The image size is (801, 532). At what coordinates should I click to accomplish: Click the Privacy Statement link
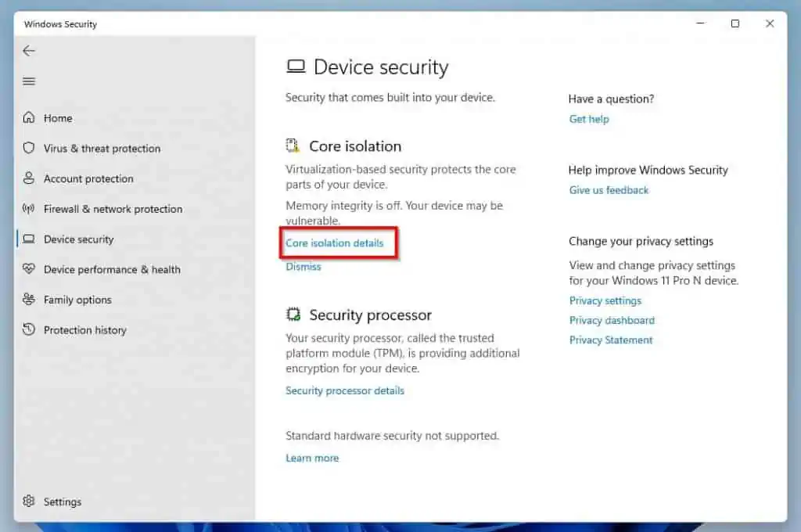[x=611, y=340]
